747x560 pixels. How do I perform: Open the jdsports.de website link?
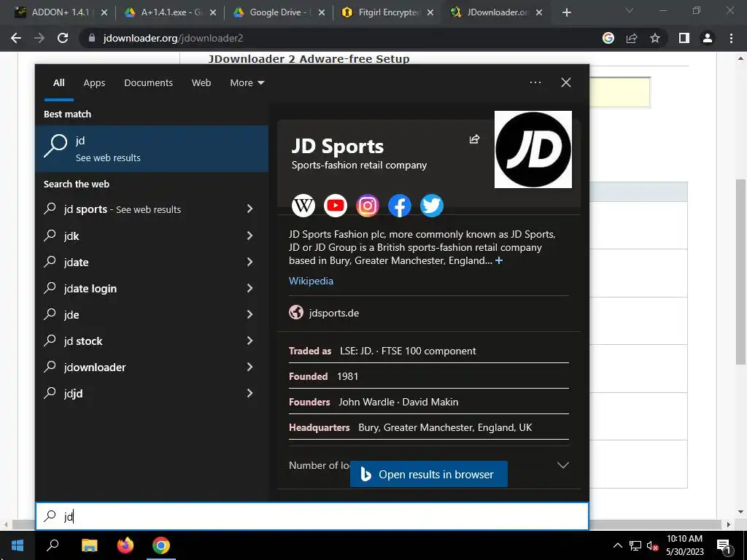click(334, 313)
